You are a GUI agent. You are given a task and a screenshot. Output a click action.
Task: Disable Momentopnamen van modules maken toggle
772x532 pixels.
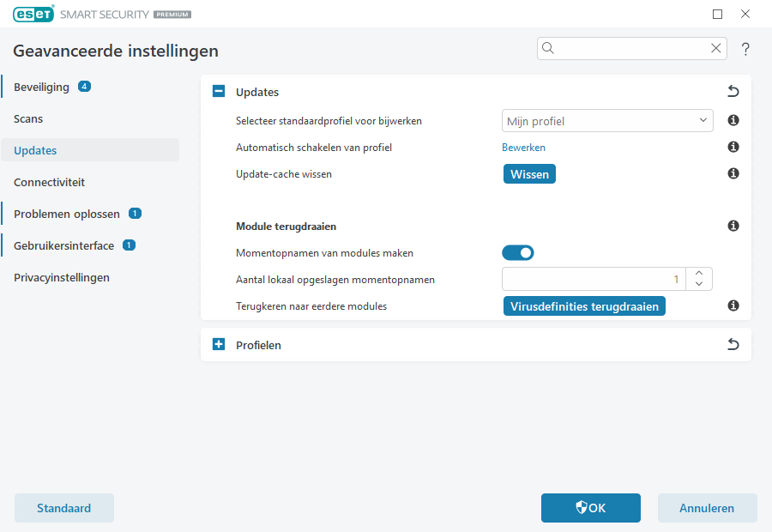[x=518, y=253]
